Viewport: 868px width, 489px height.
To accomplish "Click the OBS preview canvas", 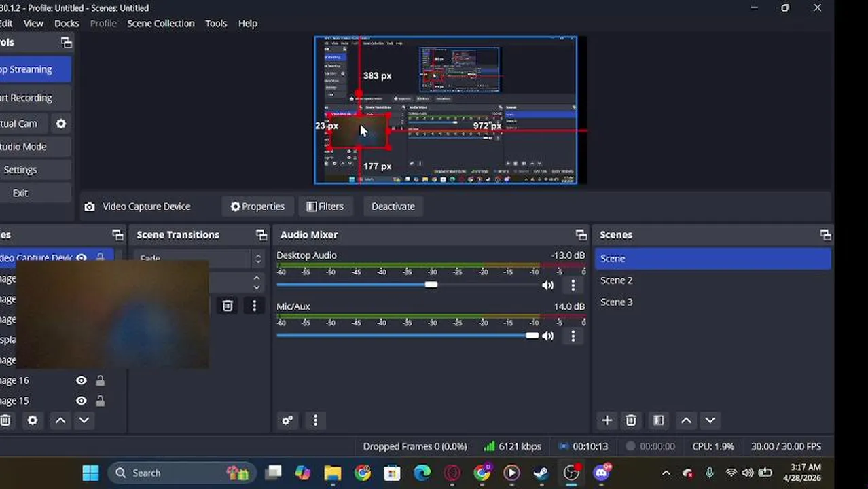I will (446, 110).
